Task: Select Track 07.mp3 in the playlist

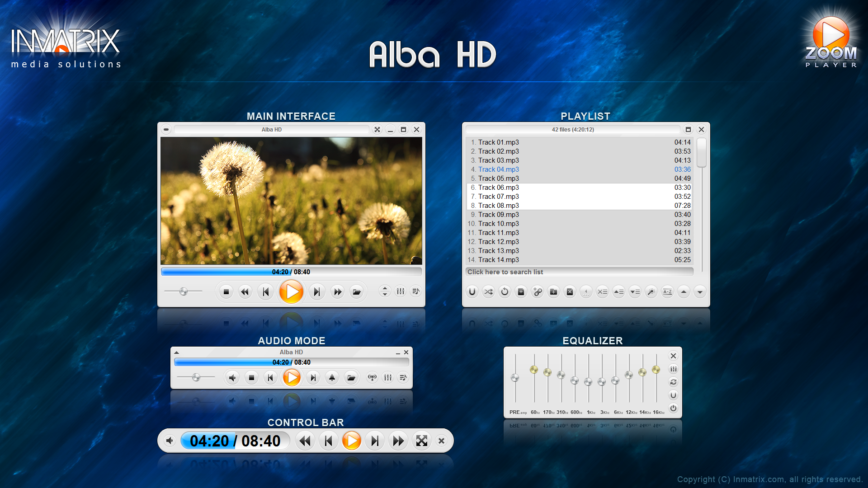Action: tap(579, 197)
